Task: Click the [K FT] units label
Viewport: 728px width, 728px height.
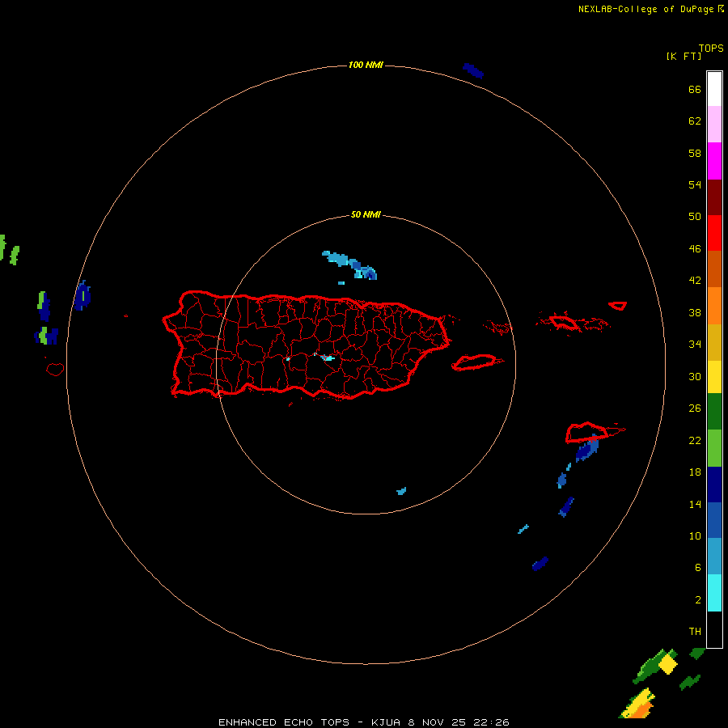Action: click(x=684, y=56)
